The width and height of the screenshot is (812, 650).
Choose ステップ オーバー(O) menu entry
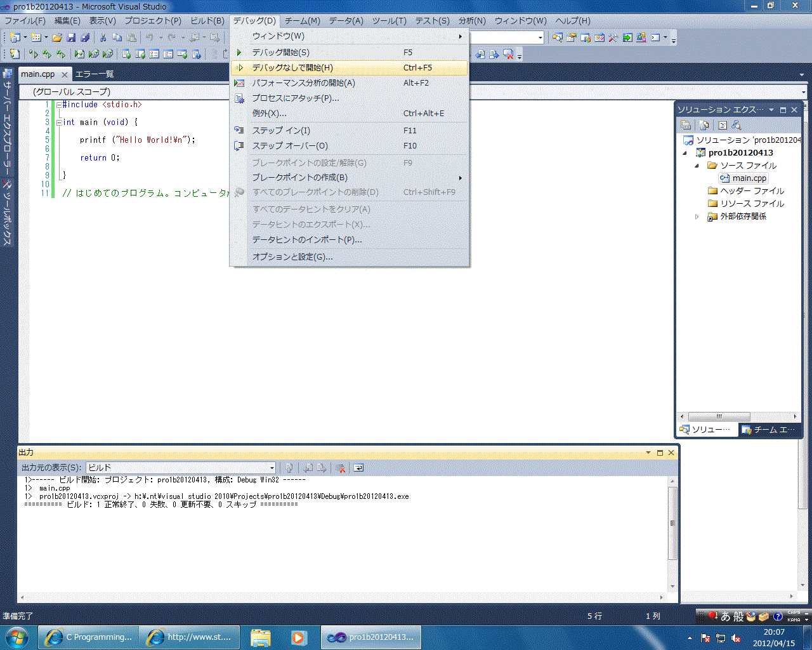click(x=350, y=146)
